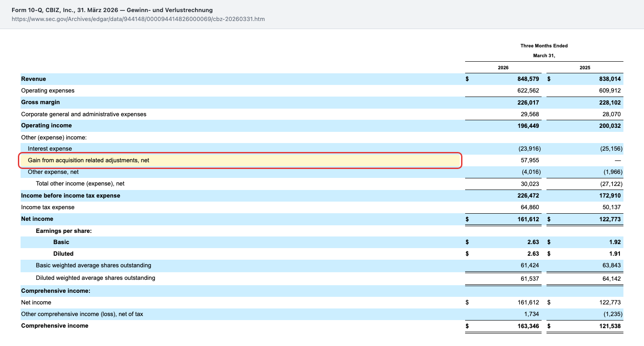Click the 'Interest expense' row label
Viewport: 644px width, 346px height.
tap(50, 149)
